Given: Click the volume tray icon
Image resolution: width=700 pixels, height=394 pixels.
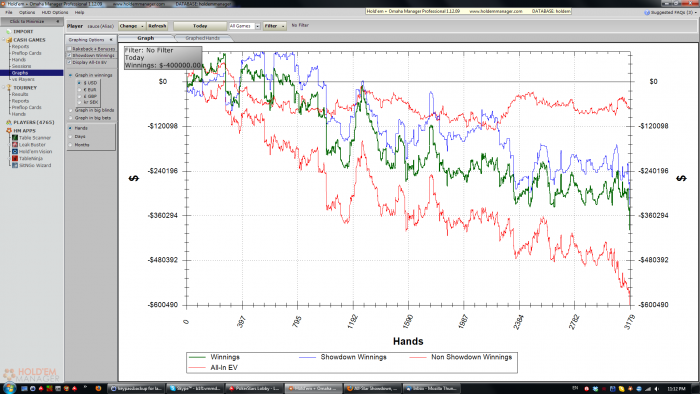Looking at the screenshot, I should tap(656, 389).
